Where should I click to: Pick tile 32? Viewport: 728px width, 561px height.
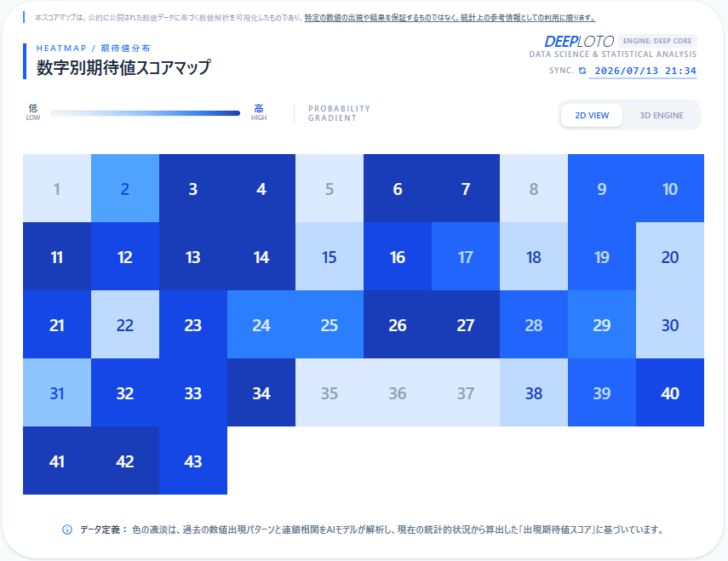tap(125, 392)
